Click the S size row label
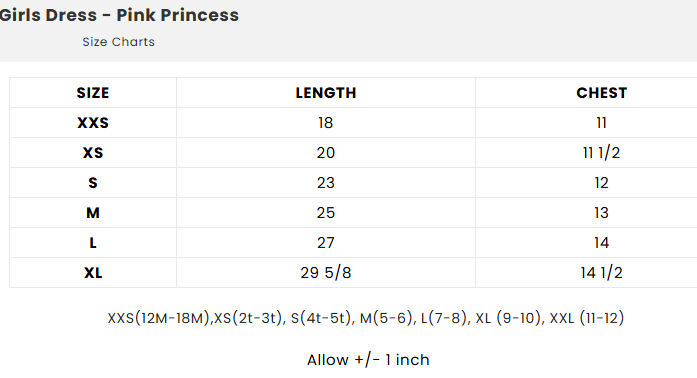This screenshot has width=697, height=378. pos(93,183)
